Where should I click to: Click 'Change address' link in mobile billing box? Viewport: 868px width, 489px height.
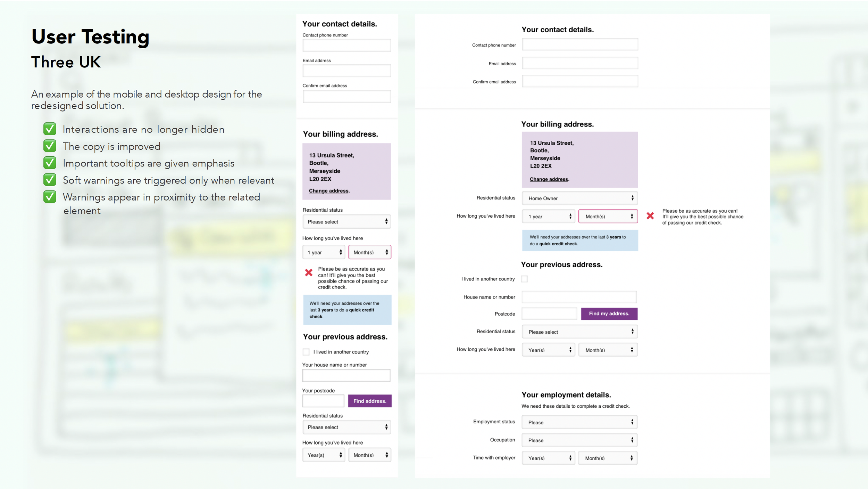[x=328, y=191]
